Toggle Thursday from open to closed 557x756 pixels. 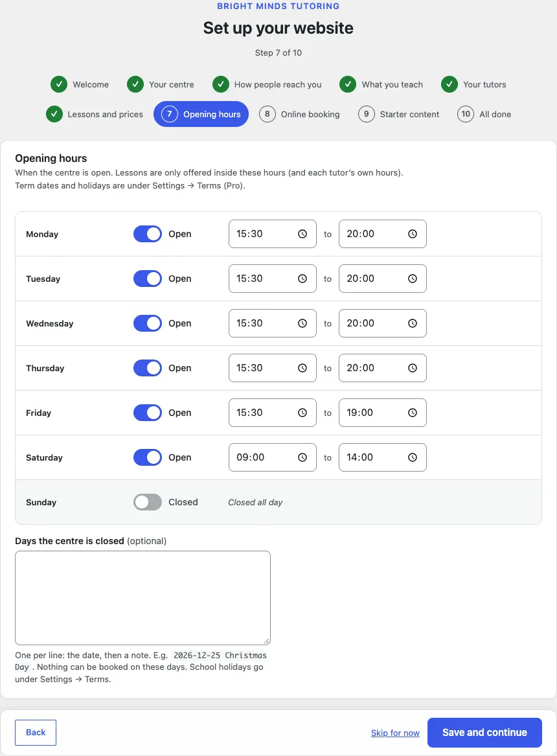tap(148, 368)
